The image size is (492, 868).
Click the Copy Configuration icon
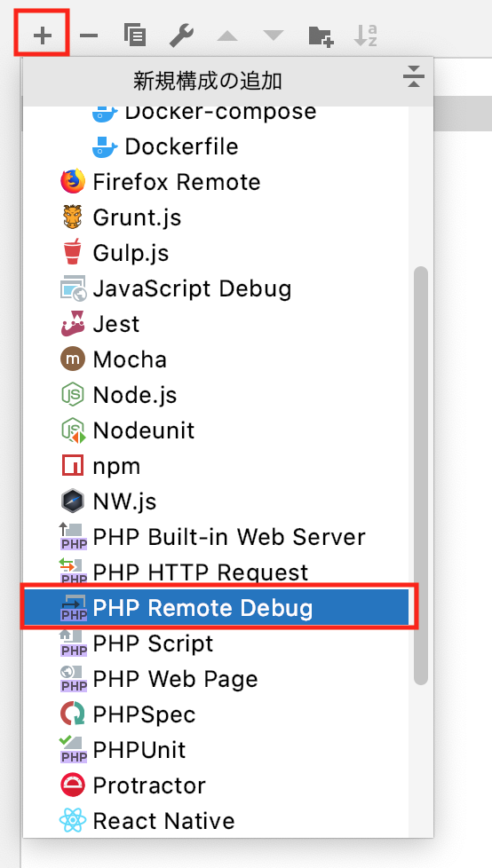click(135, 36)
